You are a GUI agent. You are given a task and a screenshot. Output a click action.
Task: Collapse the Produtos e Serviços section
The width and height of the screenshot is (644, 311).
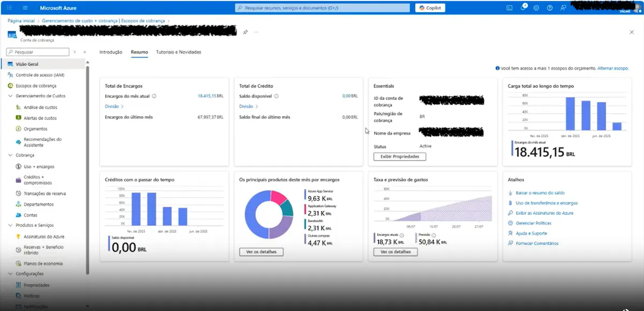[10, 226]
